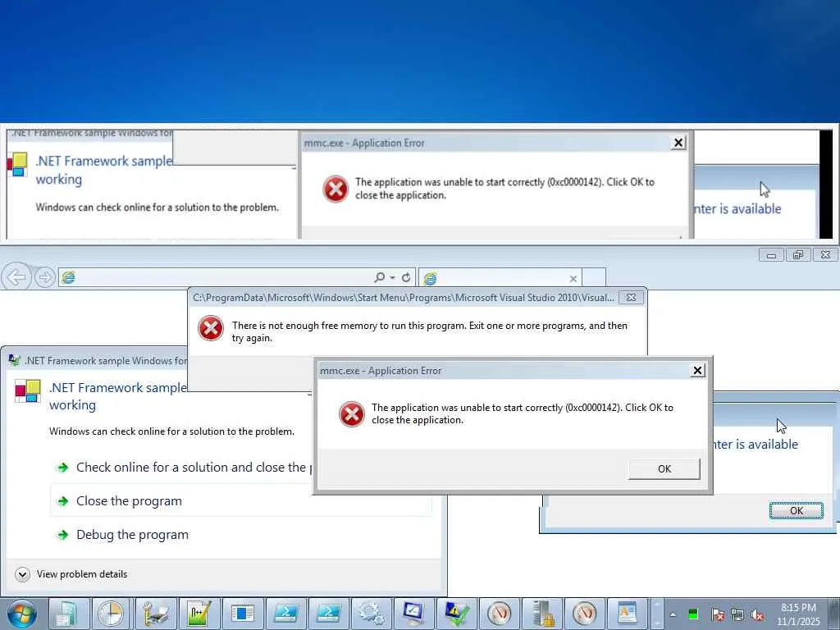Image resolution: width=840 pixels, height=630 pixels.
Task: Go forward in Internet Explorer
Action: tap(45, 277)
